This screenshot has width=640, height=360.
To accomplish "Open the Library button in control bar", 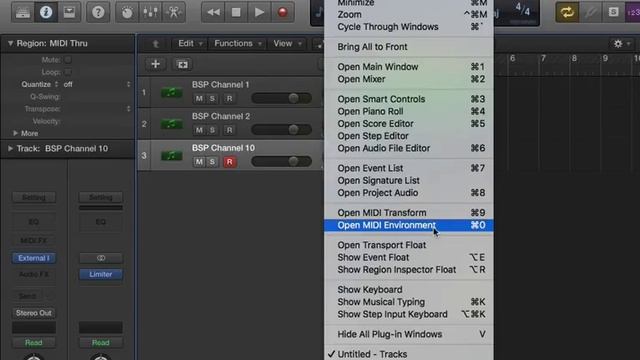I will 23,12.
